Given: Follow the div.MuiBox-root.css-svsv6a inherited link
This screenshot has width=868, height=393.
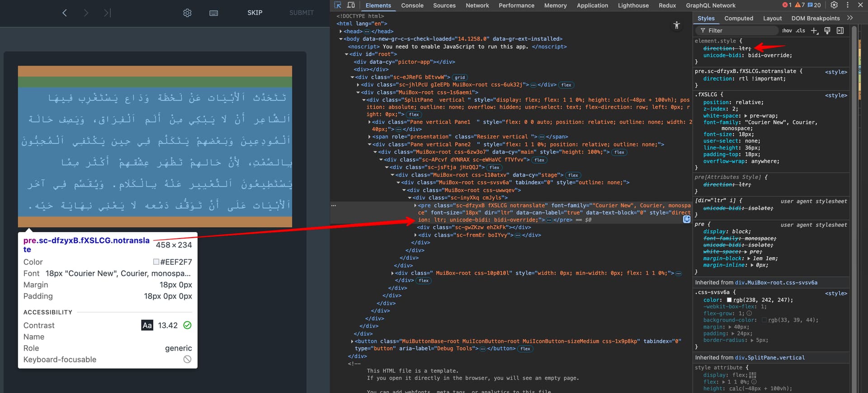Looking at the screenshot, I should point(776,283).
